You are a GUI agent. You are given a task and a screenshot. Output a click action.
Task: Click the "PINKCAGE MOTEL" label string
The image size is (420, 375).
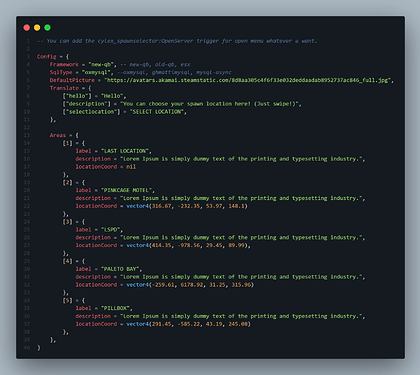(x=127, y=190)
